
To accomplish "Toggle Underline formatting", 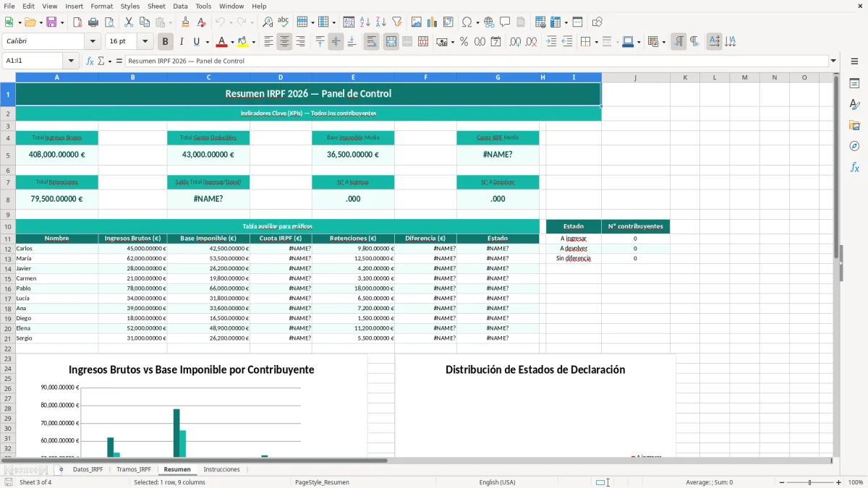I will pos(196,42).
